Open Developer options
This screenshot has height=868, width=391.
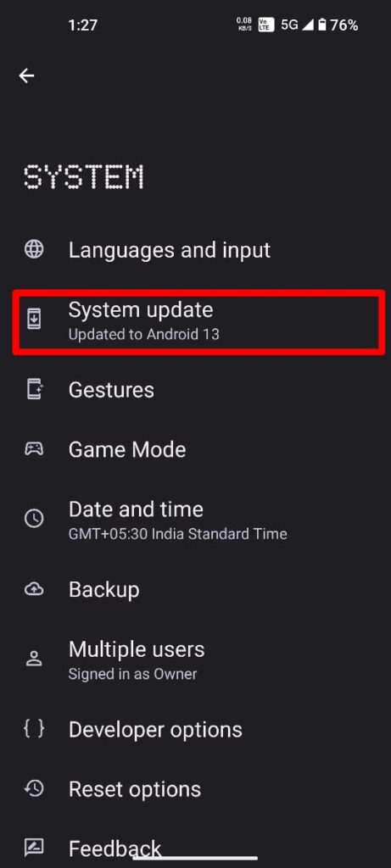tap(195, 730)
